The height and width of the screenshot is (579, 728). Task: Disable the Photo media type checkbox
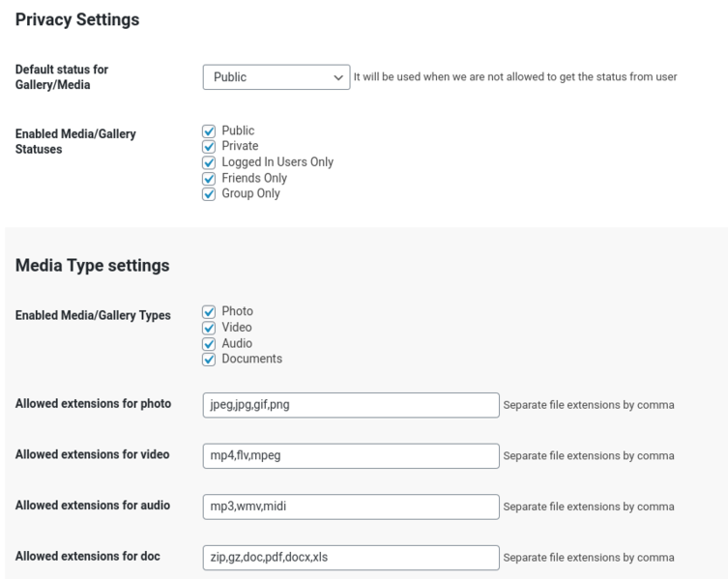(x=209, y=311)
